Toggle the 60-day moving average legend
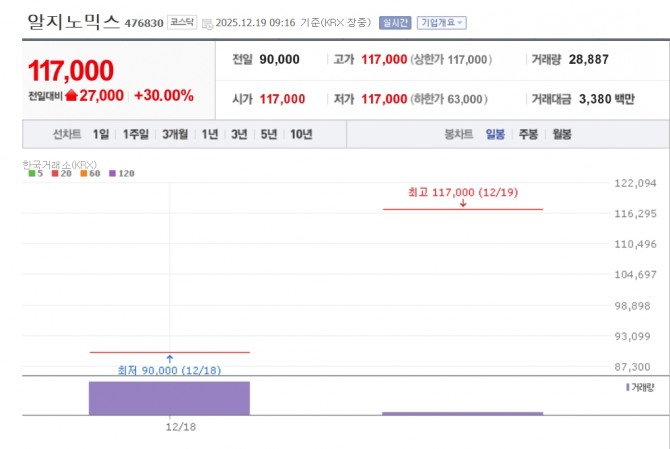670x449 pixels. pos(88,173)
